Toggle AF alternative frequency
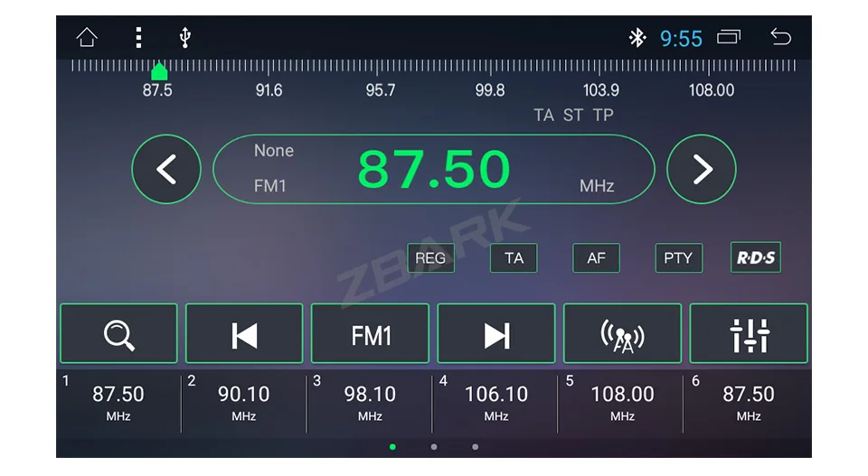The width and height of the screenshot is (868, 476). 596,257
